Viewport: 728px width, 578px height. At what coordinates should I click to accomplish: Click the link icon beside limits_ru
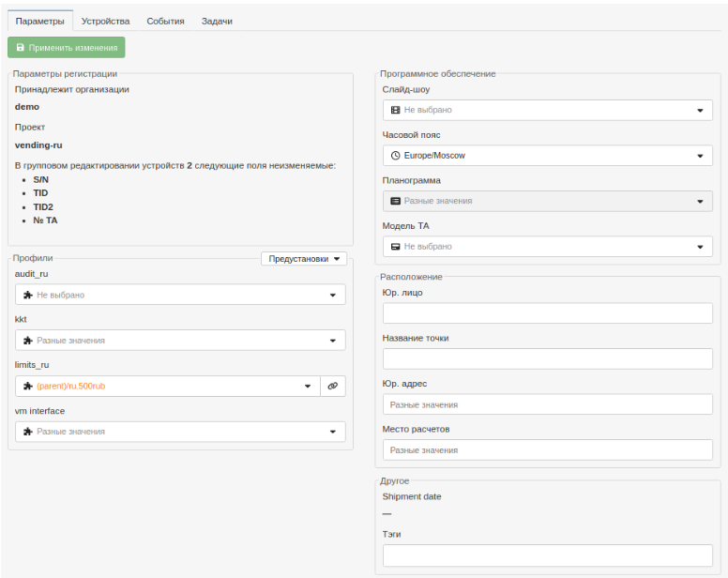click(x=333, y=387)
